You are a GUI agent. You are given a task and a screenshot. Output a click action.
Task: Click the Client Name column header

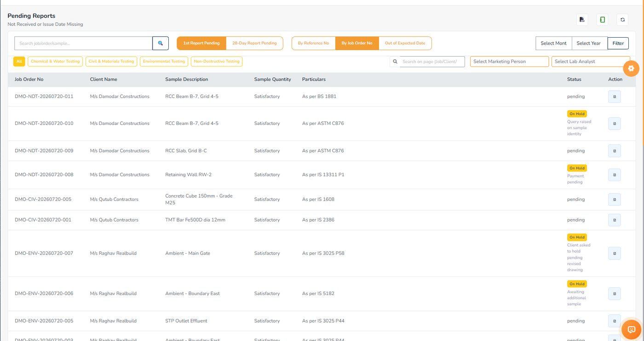pyautogui.click(x=103, y=80)
